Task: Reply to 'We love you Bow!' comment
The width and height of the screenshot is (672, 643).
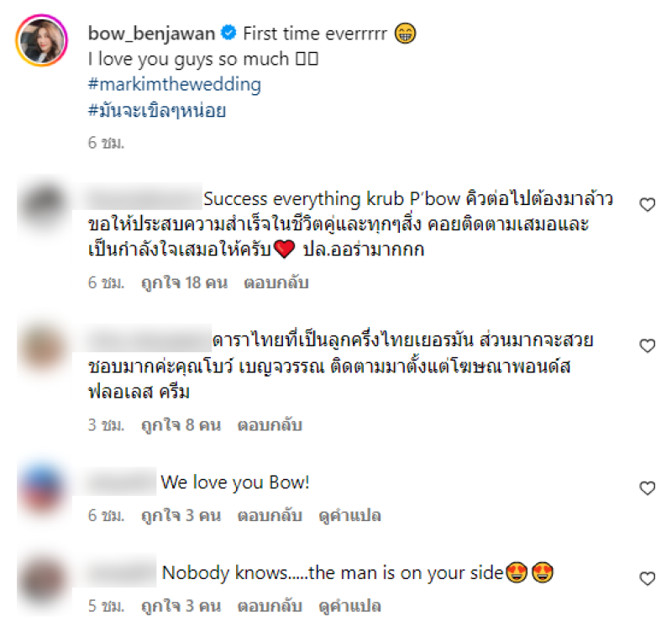Action: click(x=270, y=515)
